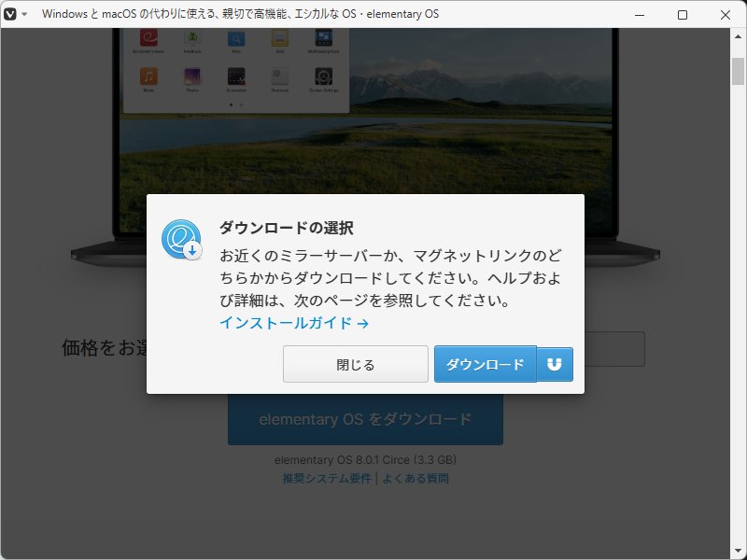
Task: Click the scrollbar up arrow
Action: (738, 36)
